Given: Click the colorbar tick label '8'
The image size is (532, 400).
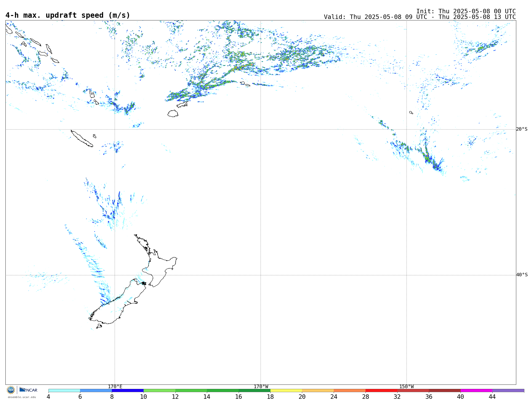Looking at the screenshot, I should [x=112, y=397].
